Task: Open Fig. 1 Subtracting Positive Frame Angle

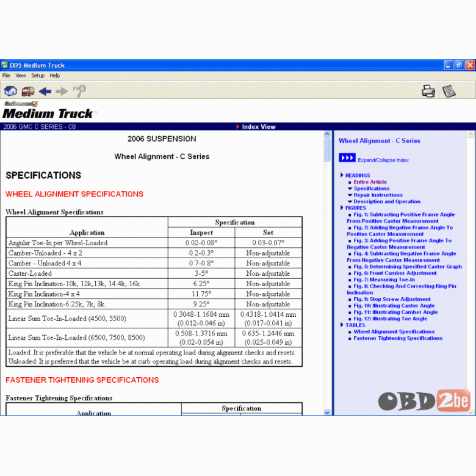Action: tap(401, 218)
